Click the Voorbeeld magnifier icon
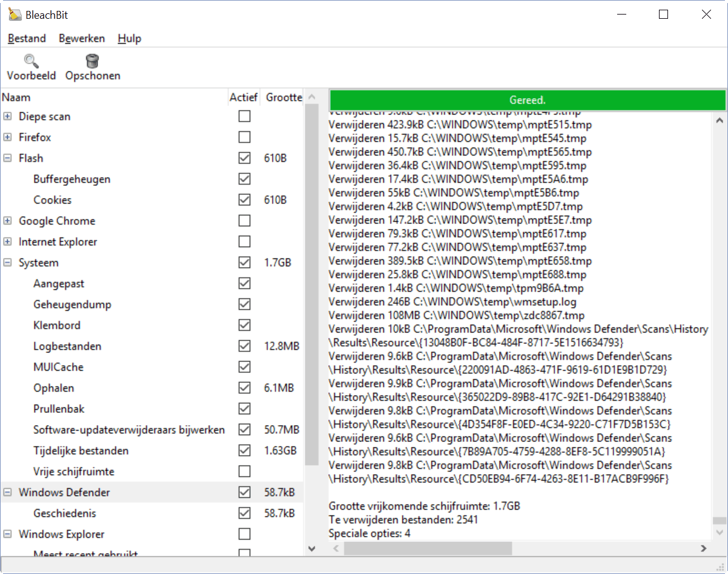 click(31, 61)
